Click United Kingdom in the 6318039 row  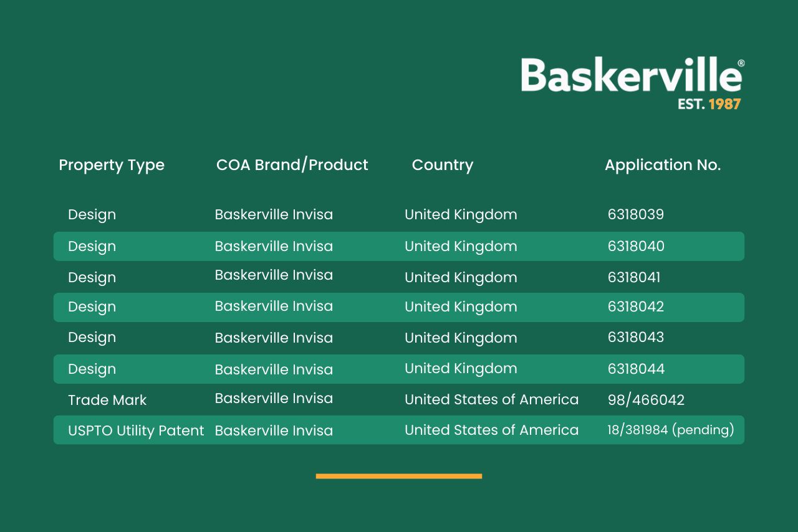coord(461,215)
